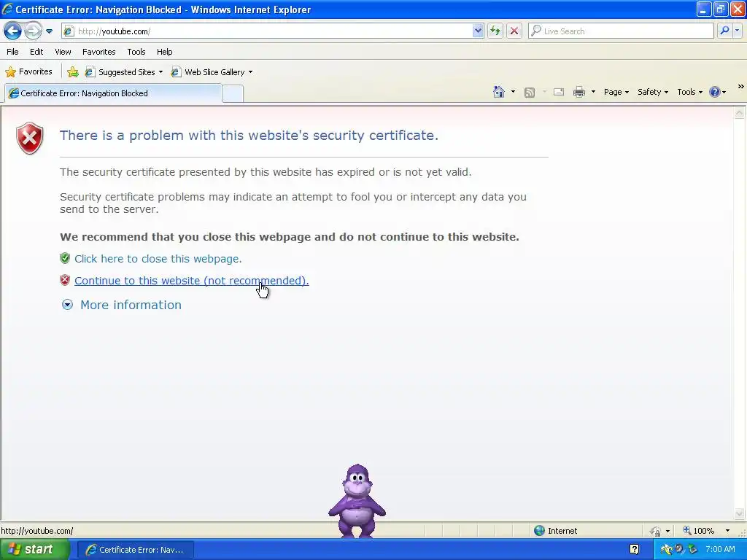The width and height of the screenshot is (747, 560).
Task: Show more command bar items chevron
Action: click(741, 87)
